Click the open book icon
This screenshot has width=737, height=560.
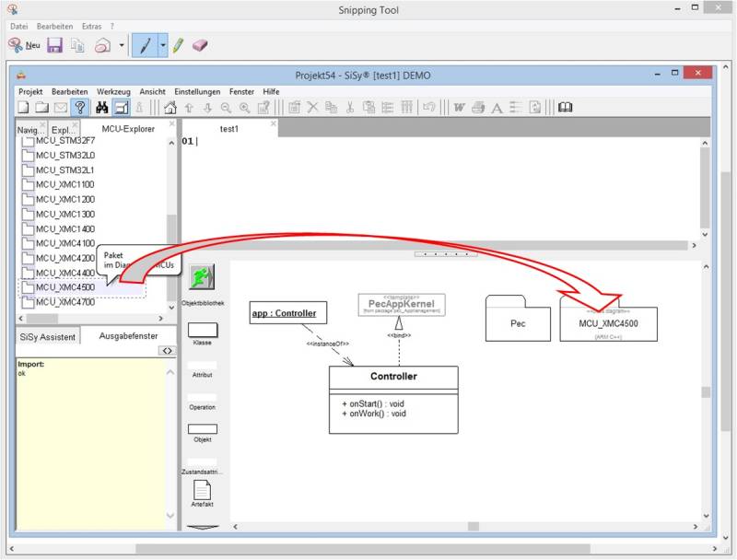pyautogui.click(x=565, y=108)
